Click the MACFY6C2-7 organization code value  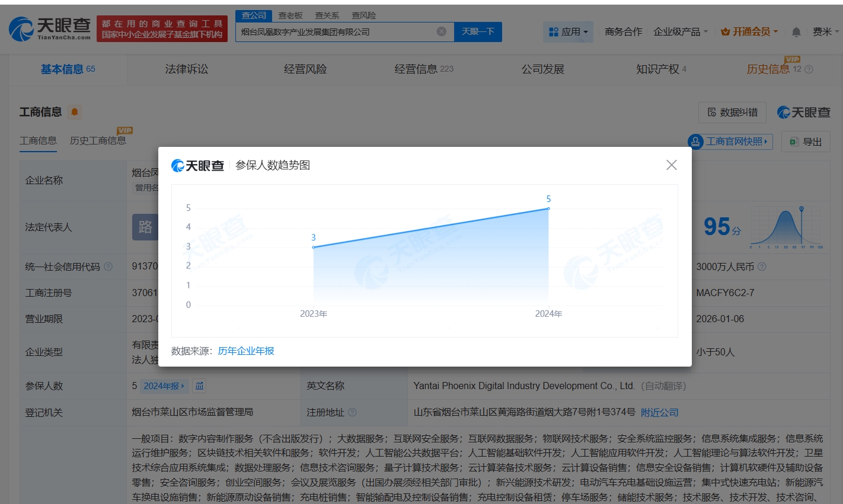[x=725, y=293]
